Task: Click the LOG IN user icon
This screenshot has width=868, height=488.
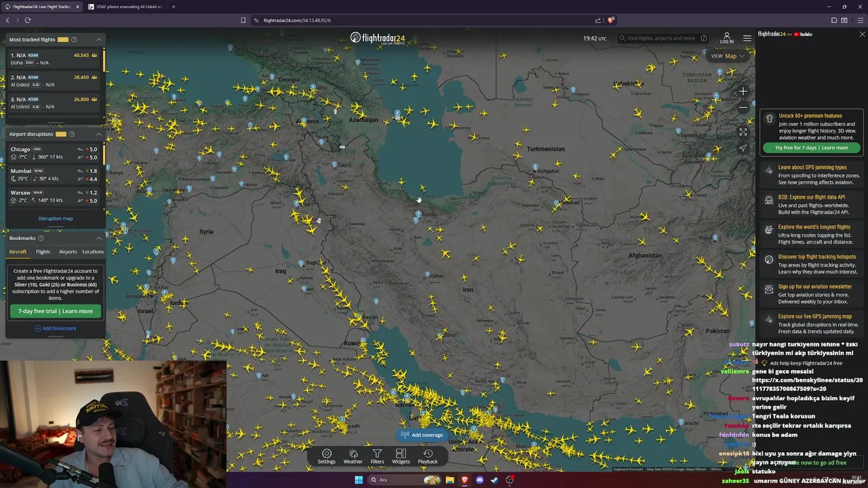Action: coord(726,38)
